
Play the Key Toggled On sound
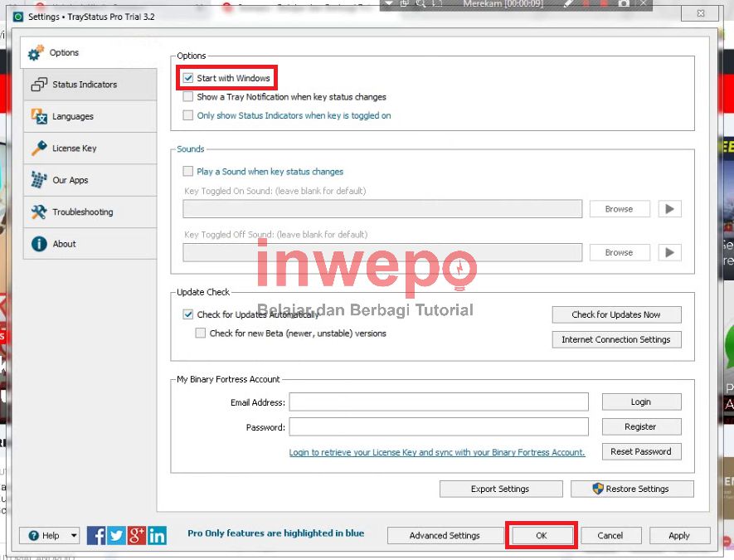670,209
